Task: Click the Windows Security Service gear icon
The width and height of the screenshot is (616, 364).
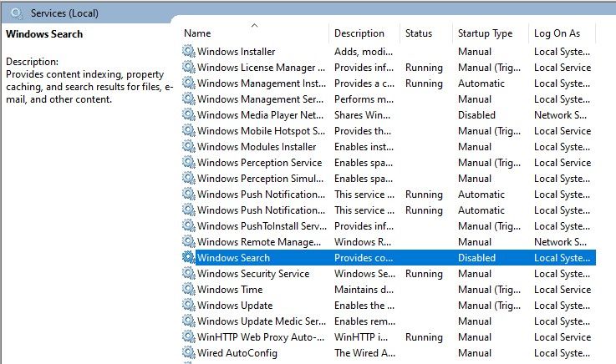Action: (x=189, y=274)
